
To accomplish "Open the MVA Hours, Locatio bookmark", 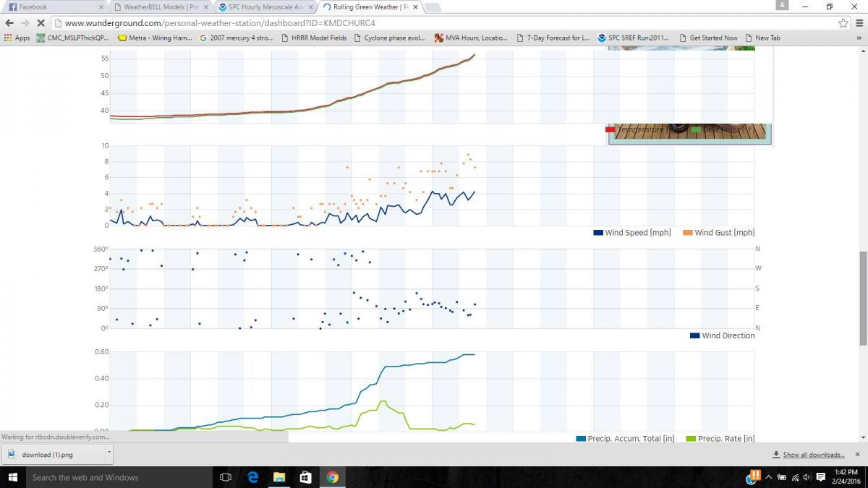I will click(x=471, y=38).
